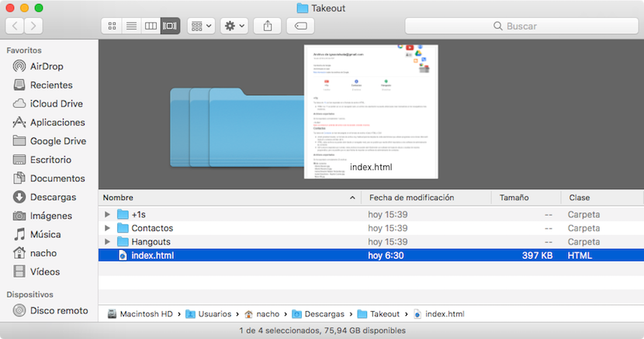This screenshot has height=339, width=644.
Task: Click index.html in the path bar
Action: 438,314
